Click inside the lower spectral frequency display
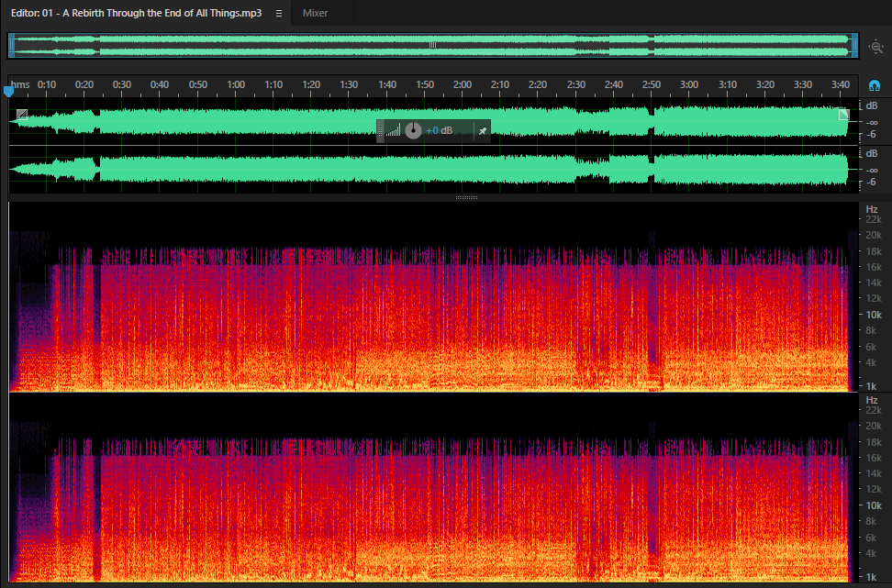 tap(432, 488)
